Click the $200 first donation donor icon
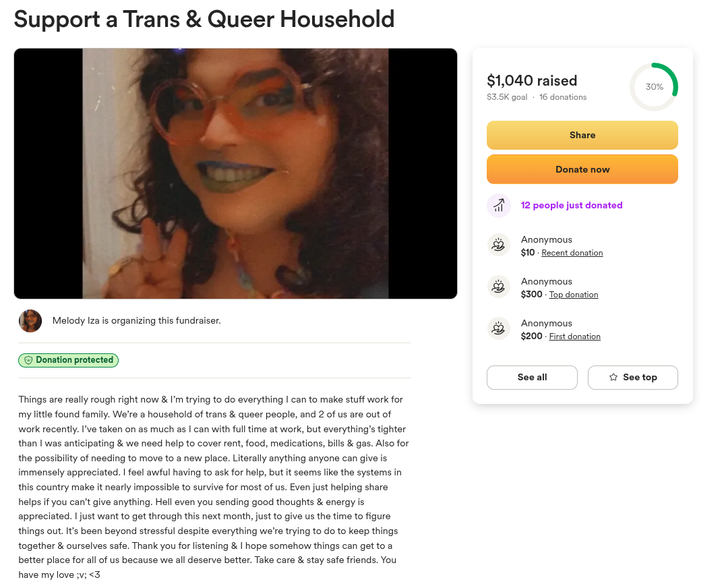 pyautogui.click(x=499, y=329)
